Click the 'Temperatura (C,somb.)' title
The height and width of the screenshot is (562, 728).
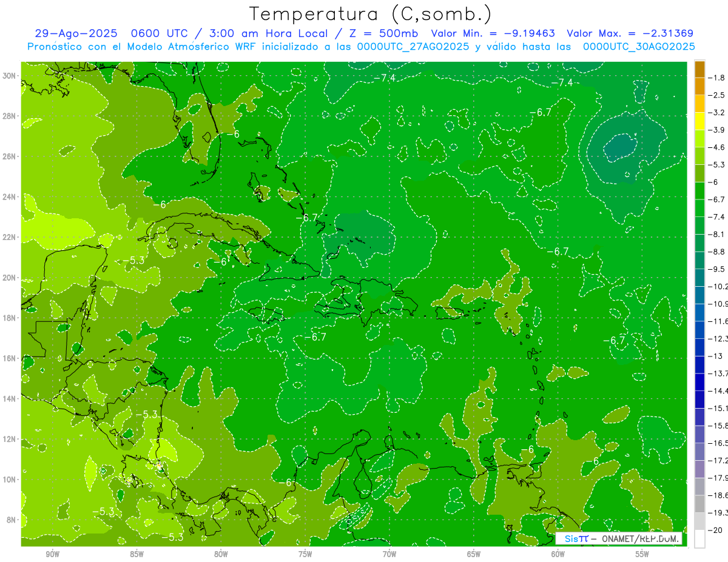coord(370,14)
